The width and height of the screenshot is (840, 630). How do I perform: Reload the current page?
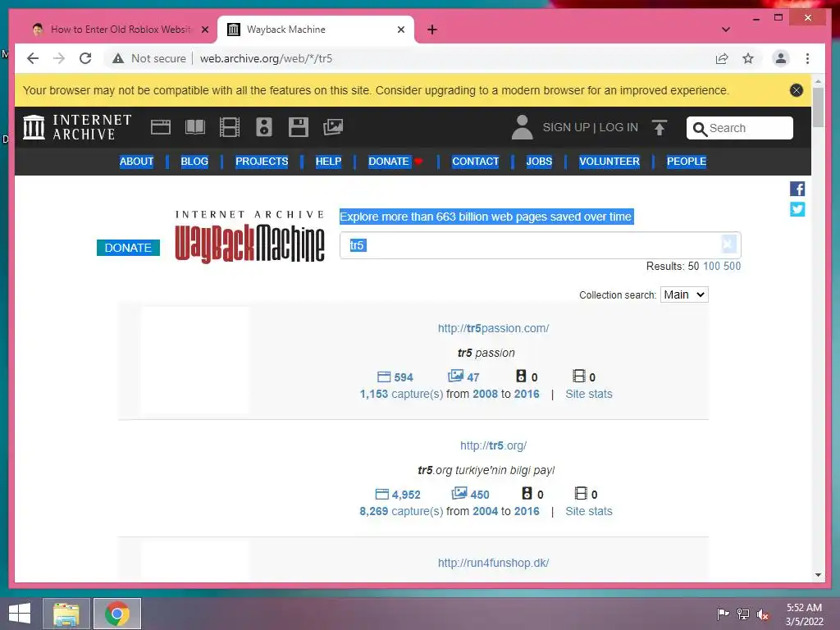click(85, 58)
